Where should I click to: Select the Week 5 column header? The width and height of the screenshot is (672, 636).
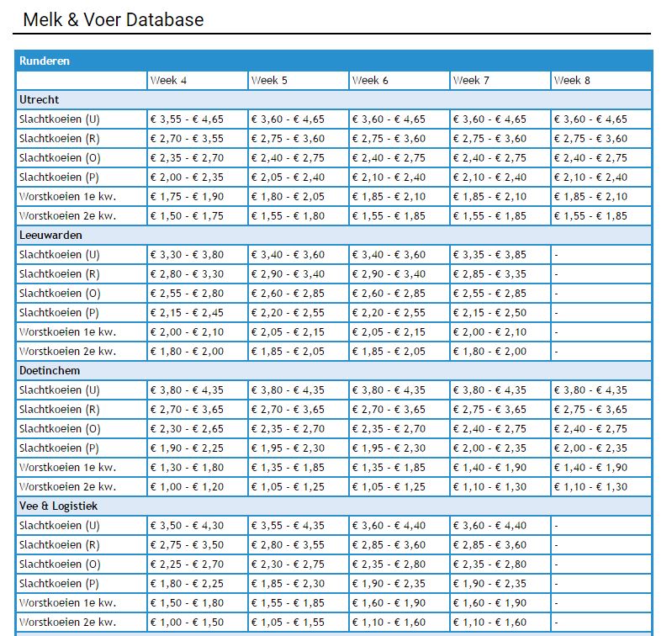tap(269, 81)
